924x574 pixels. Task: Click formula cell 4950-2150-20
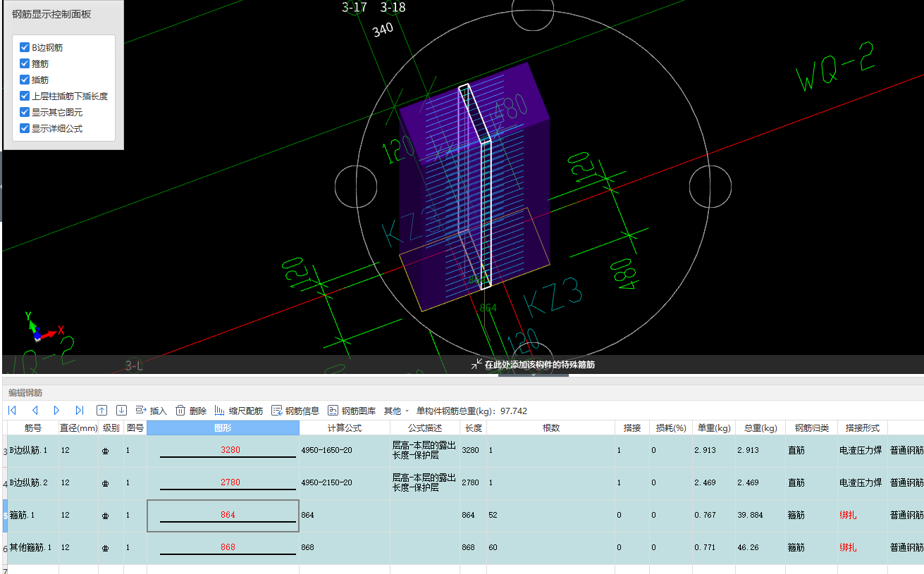pyautogui.click(x=344, y=482)
